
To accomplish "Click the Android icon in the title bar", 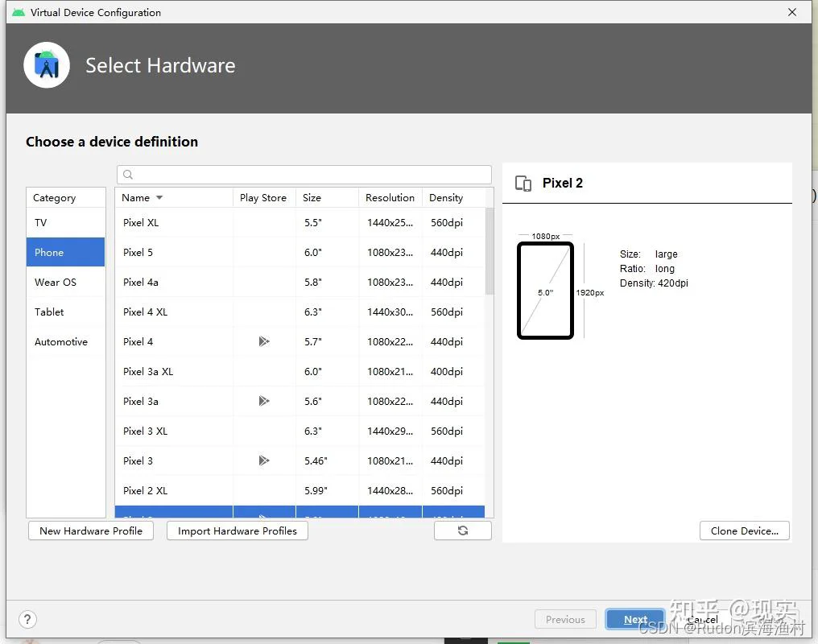I will 19,13.
